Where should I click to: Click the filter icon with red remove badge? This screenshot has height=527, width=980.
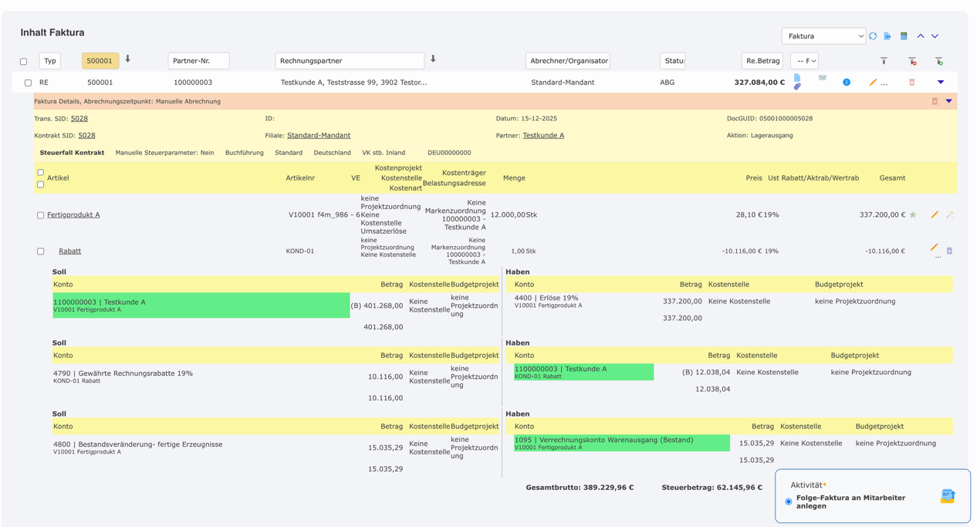point(912,61)
